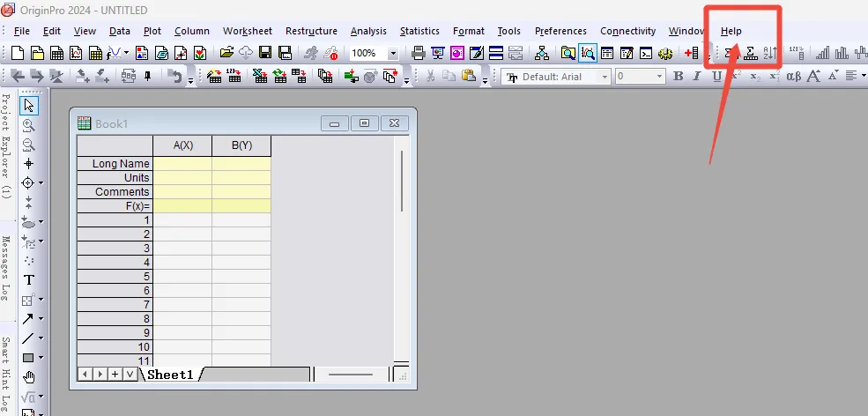
Task: Expand the New Function dropdown arrow
Action: click(126, 53)
